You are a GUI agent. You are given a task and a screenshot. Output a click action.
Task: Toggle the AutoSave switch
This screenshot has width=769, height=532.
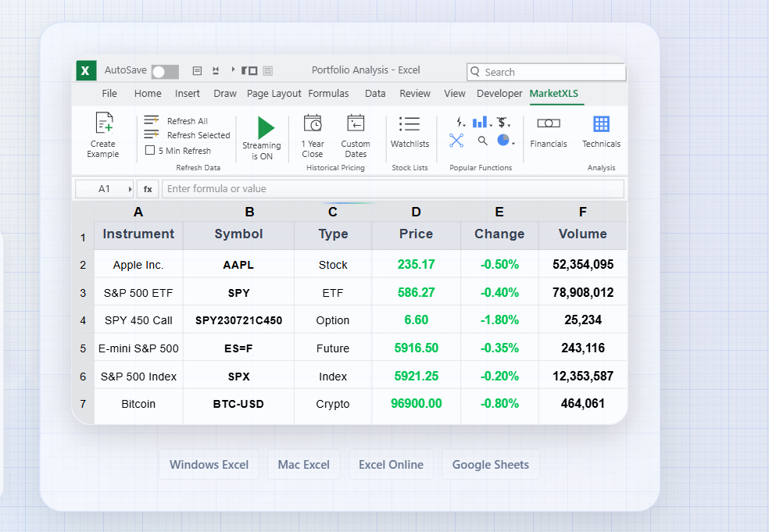point(164,72)
